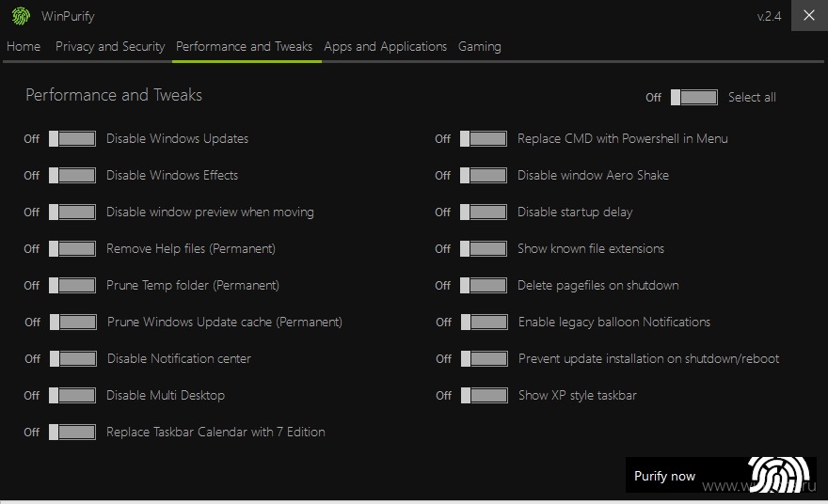Toggle Disable Multi Desktop switch
The height and width of the screenshot is (504, 828).
[72, 395]
